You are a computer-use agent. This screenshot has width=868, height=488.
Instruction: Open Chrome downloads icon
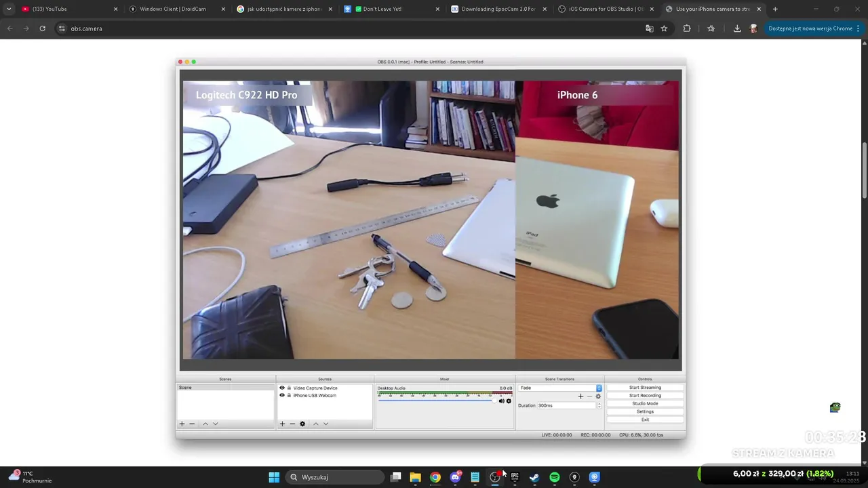point(737,28)
